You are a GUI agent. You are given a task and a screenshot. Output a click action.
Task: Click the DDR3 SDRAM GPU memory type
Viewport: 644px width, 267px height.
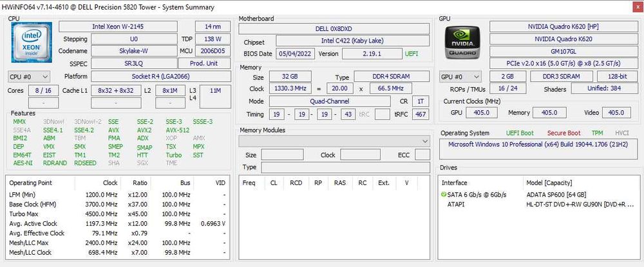coord(562,77)
